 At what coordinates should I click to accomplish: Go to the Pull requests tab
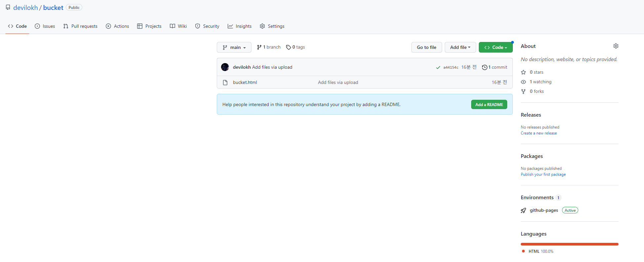click(x=80, y=26)
